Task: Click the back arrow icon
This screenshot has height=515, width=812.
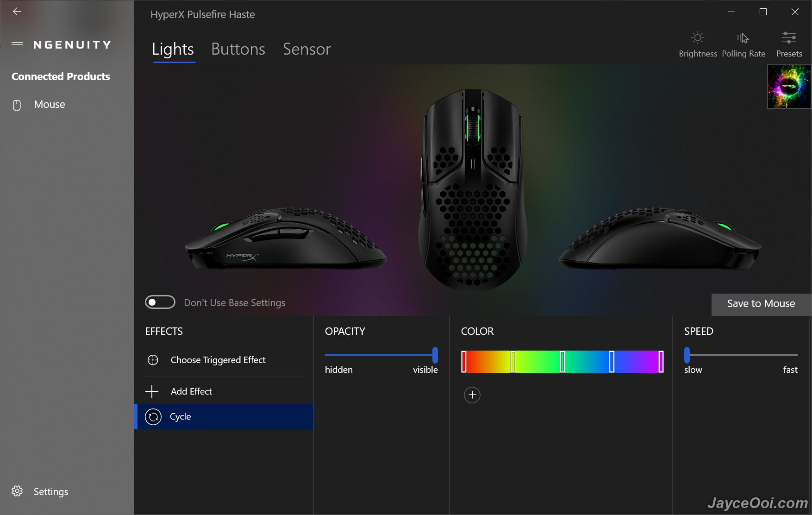Action: (x=17, y=12)
